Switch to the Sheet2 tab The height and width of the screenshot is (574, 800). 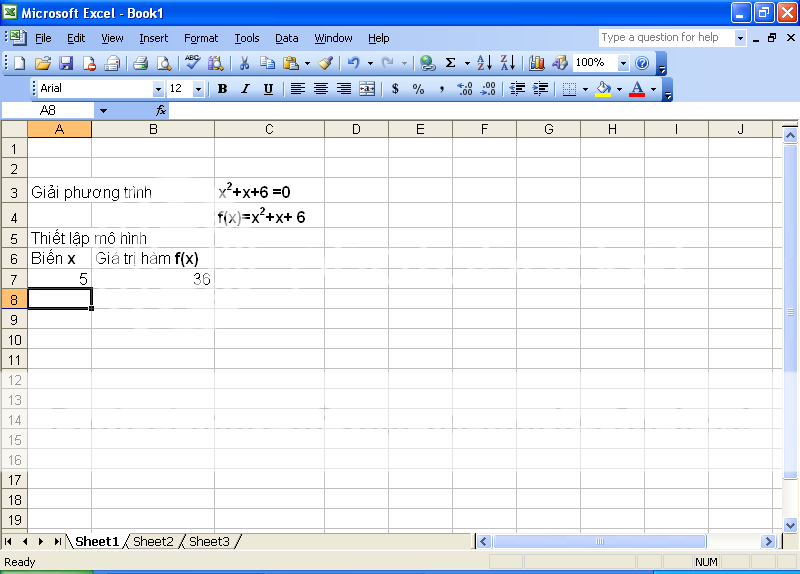click(x=153, y=541)
